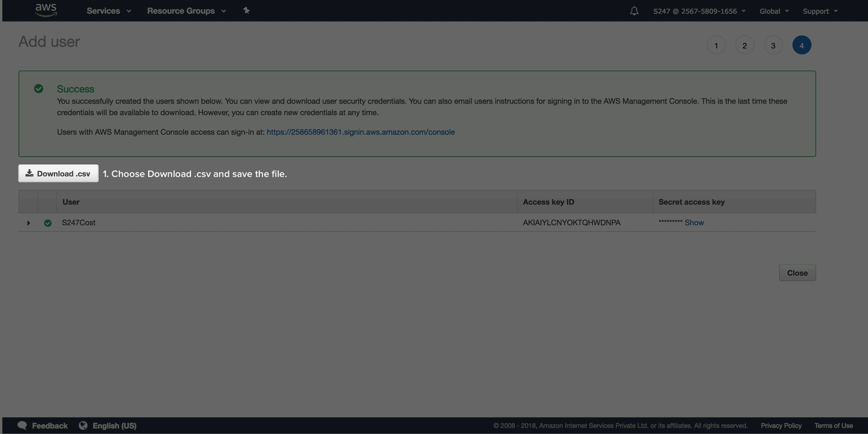Click the Add user heading
Image resolution: width=868 pixels, height=434 pixels.
49,42
